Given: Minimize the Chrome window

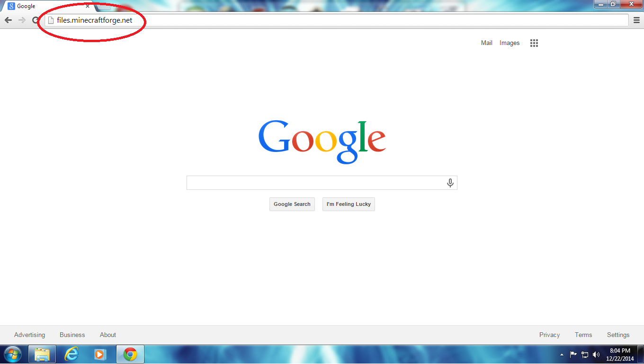Looking at the screenshot, I should point(600,4).
